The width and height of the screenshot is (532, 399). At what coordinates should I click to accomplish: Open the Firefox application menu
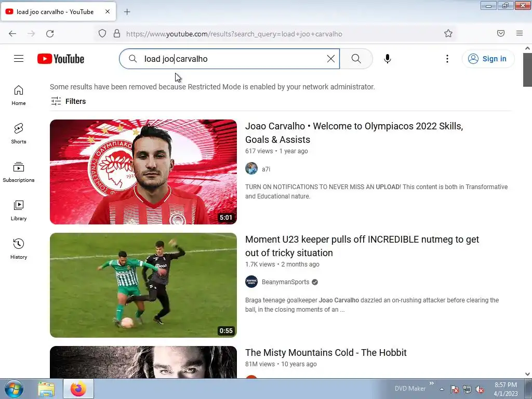pos(520,33)
